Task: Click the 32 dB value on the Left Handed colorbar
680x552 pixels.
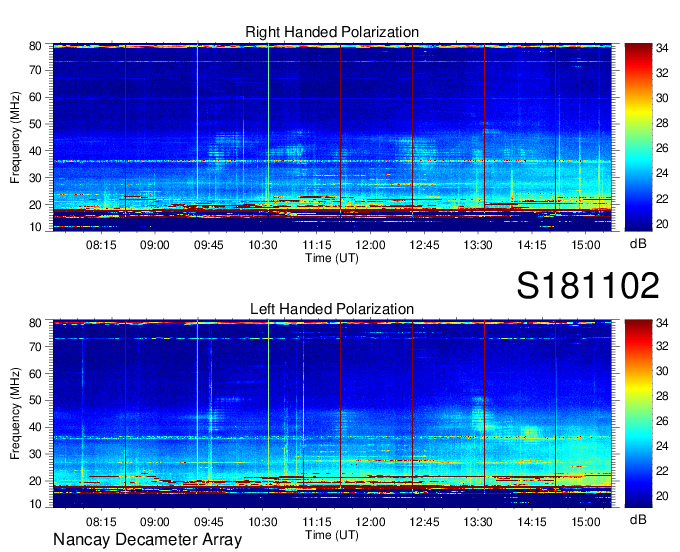Action: 662,346
